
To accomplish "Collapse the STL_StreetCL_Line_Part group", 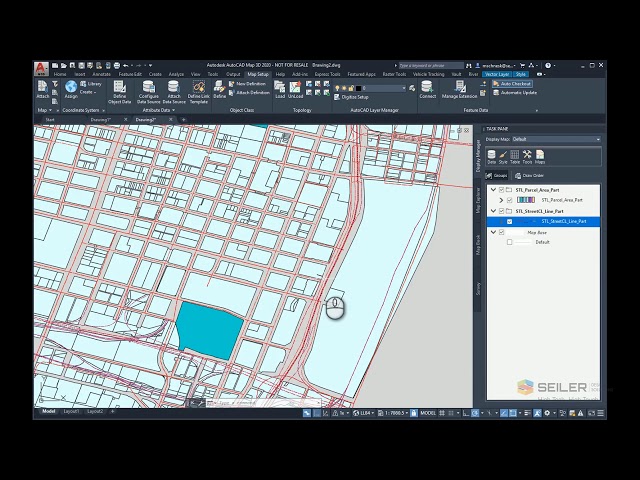I will [493, 211].
